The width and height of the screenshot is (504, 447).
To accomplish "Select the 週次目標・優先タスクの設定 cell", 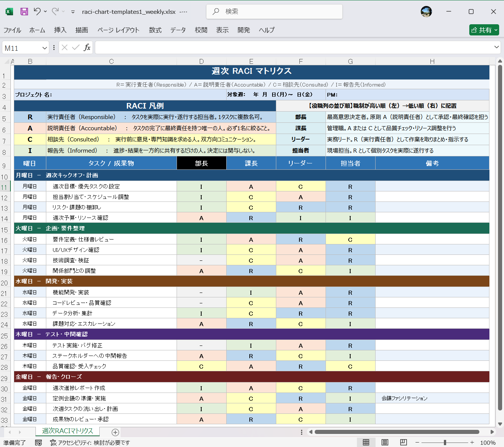I will click(111, 186).
